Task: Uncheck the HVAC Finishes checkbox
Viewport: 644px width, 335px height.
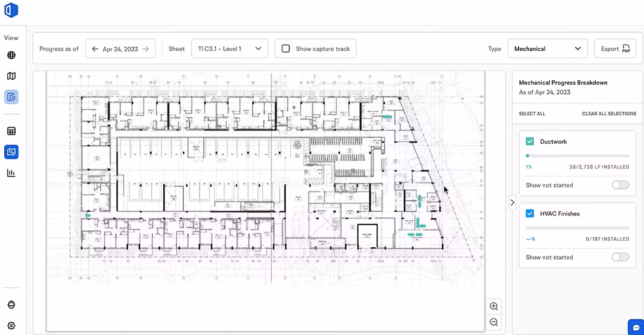Action: (530, 213)
